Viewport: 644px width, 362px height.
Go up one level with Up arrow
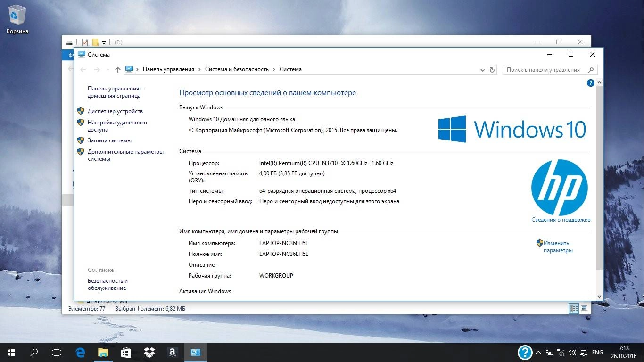pos(118,70)
